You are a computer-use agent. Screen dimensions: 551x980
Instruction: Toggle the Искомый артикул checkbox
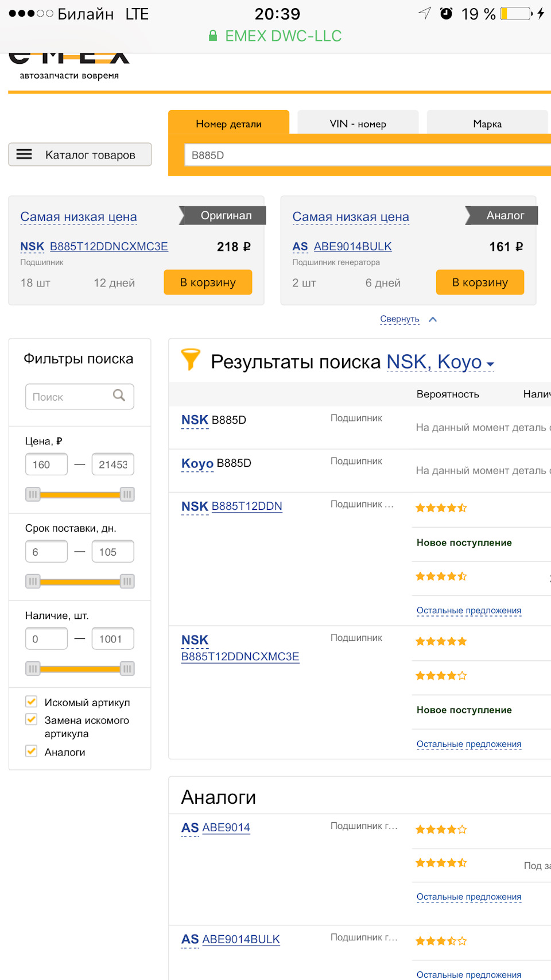[x=32, y=702]
